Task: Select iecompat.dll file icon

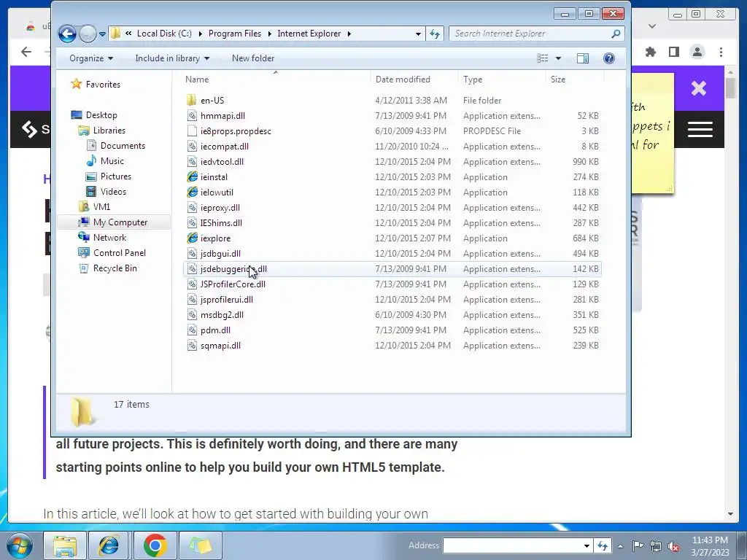Action: click(192, 146)
